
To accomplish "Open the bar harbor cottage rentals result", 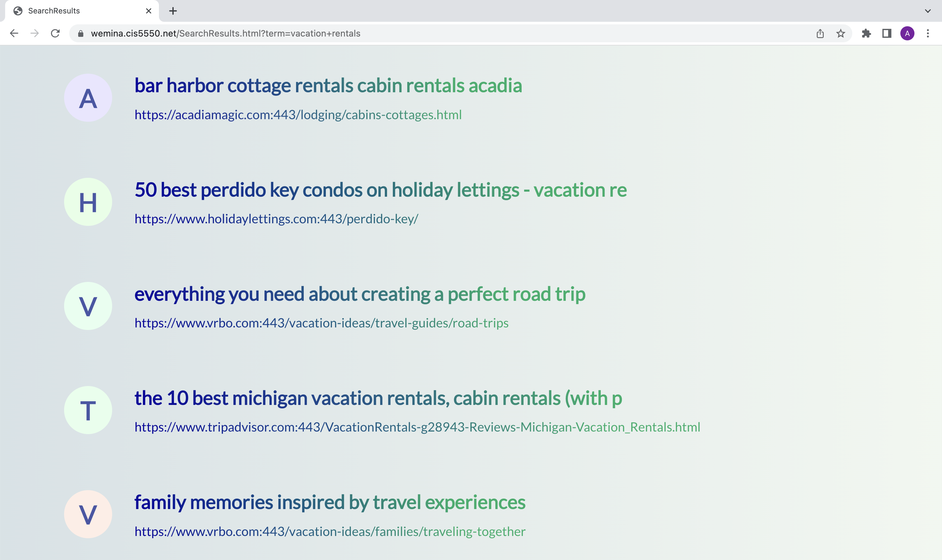I will pos(328,85).
